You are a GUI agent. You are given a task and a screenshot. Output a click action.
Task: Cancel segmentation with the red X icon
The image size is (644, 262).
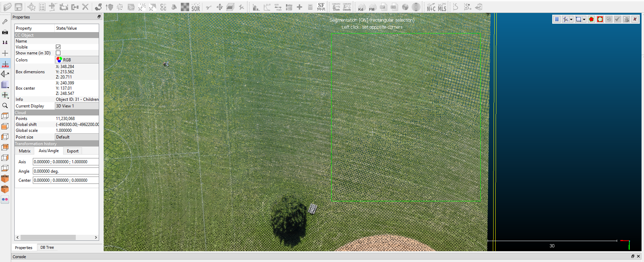click(x=635, y=19)
